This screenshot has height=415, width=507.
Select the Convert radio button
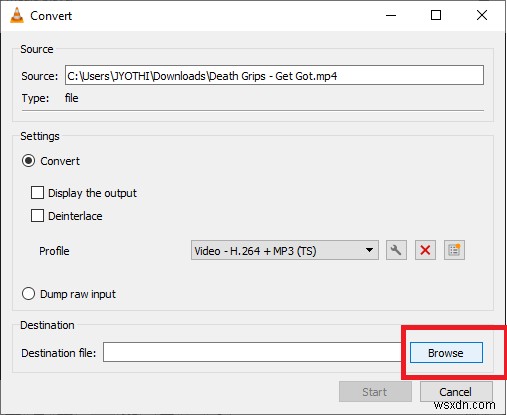point(28,161)
